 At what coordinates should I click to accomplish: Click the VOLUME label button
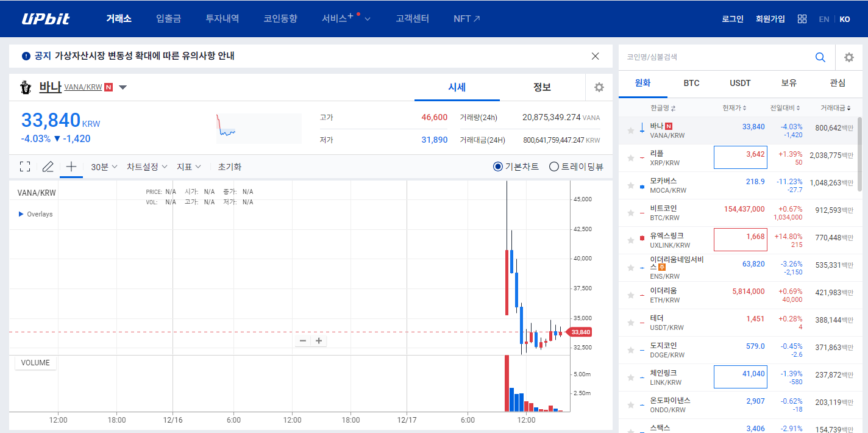[x=35, y=363]
